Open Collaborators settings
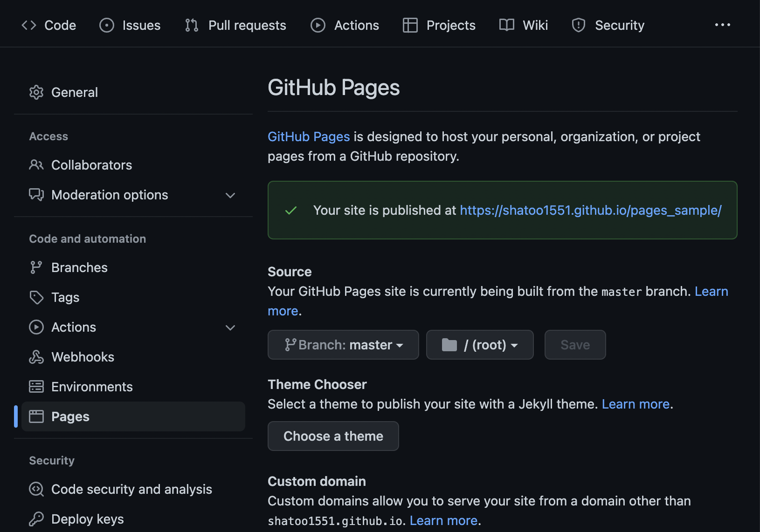This screenshot has height=532, width=760. 133,165
